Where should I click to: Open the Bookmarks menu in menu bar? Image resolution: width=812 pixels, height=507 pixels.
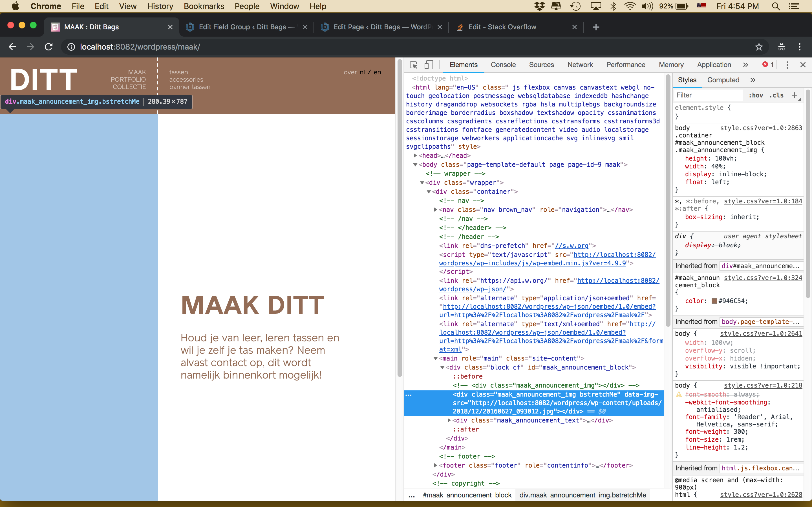pos(204,6)
